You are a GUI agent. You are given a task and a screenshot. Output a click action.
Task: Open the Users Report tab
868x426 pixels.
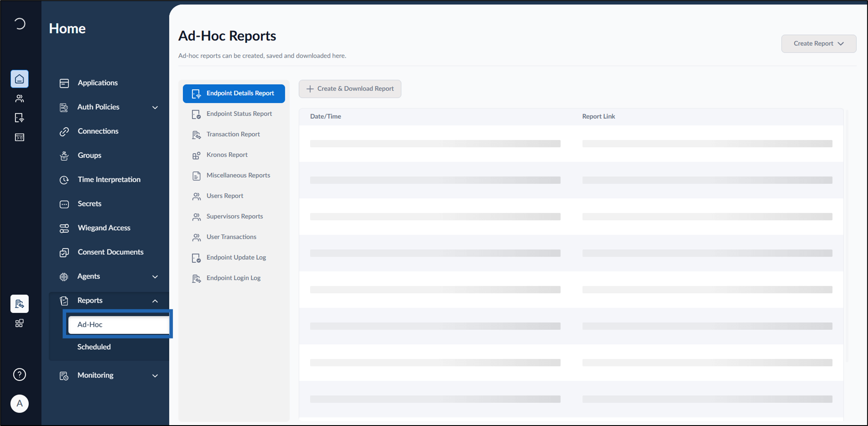(x=234, y=196)
